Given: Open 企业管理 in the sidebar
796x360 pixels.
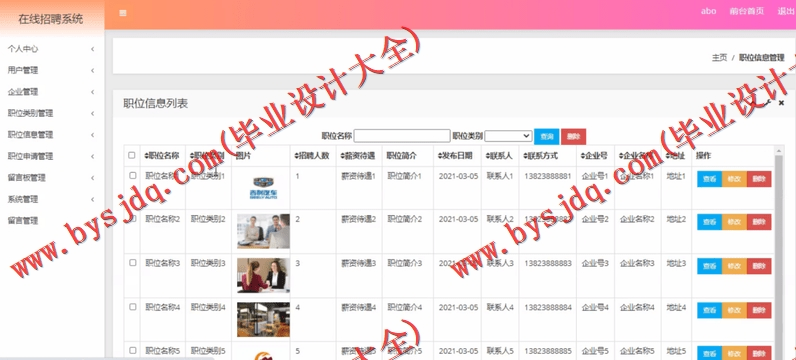Looking at the screenshot, I should point(23,92).
